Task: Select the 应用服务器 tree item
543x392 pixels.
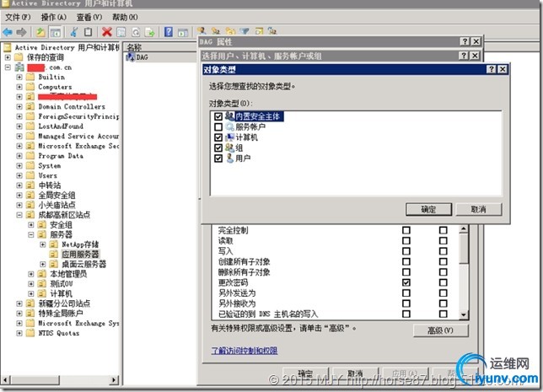Action: click(x=80, y=255)
